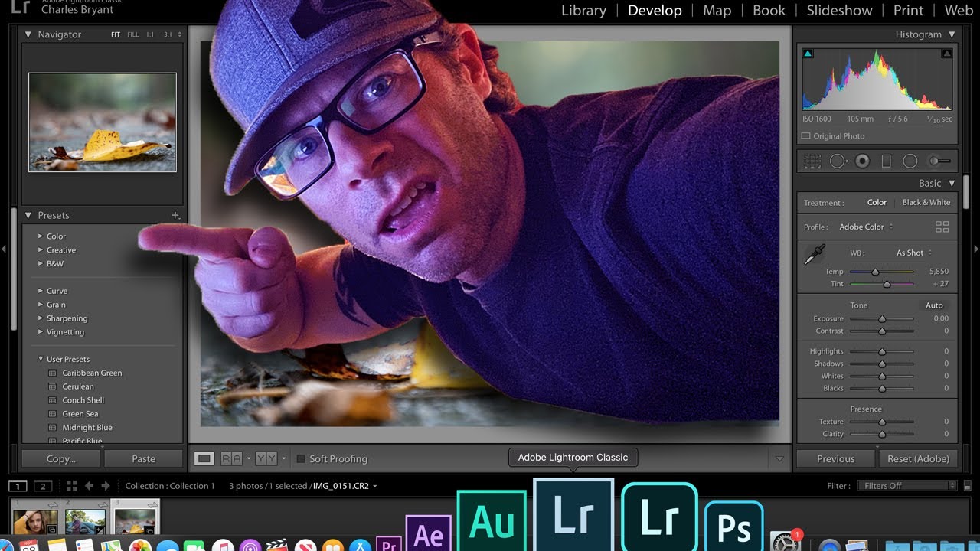
Task: Collapse the Presets panel
Action: (x=28, y=216)
